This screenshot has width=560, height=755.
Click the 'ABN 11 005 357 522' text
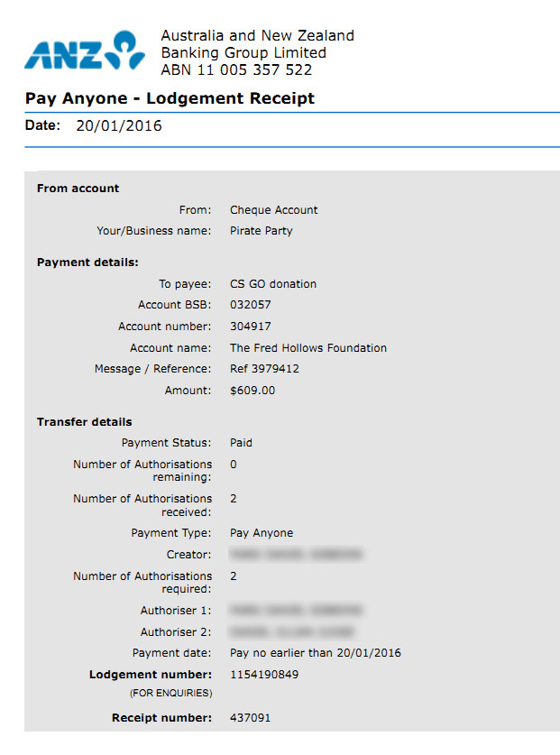tap(236, 69)
